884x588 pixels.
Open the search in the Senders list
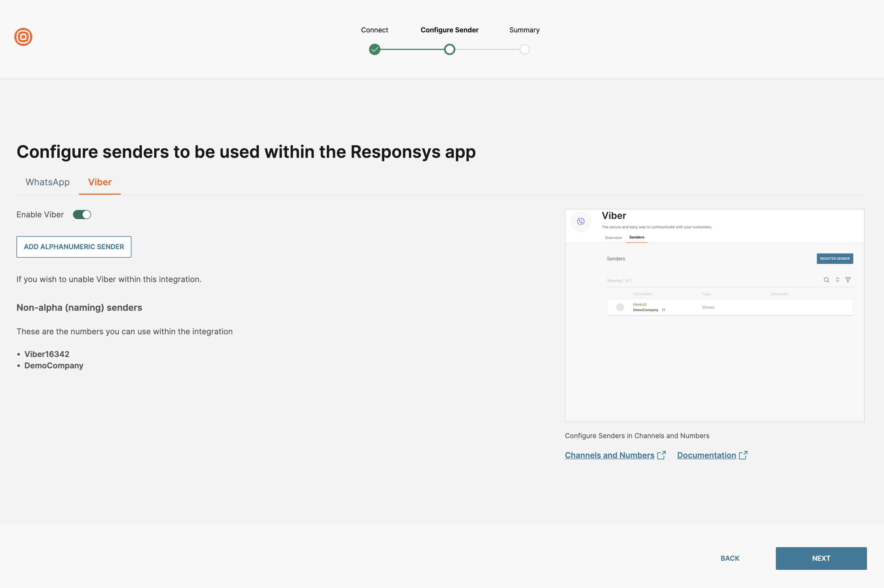(827, 280)
